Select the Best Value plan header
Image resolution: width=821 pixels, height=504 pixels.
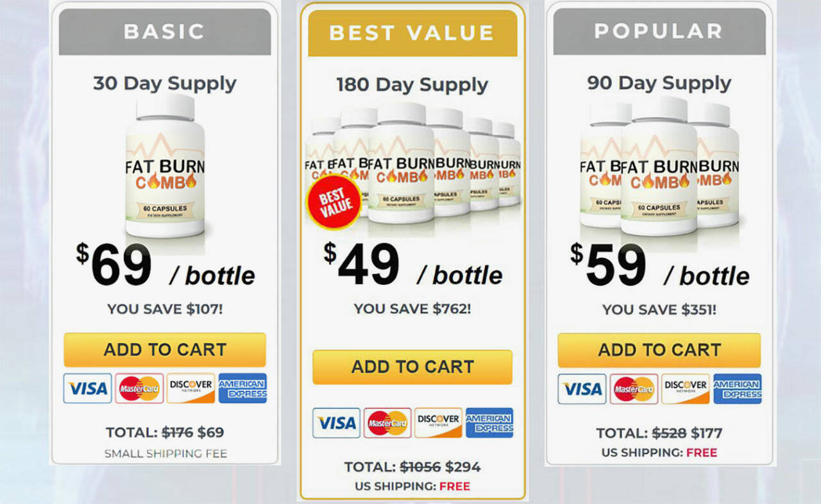tap(412, 33)
